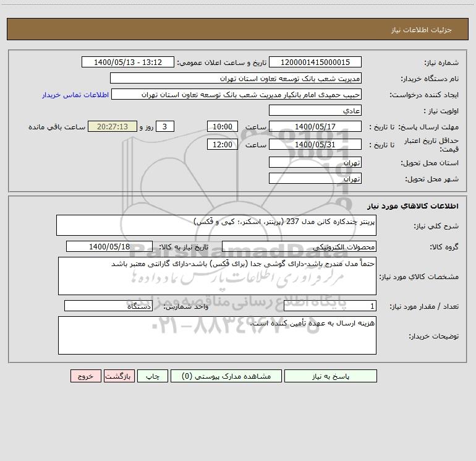
Task: Click the announcement date field 1400/05/13 - 13:12
Action: 128,62
